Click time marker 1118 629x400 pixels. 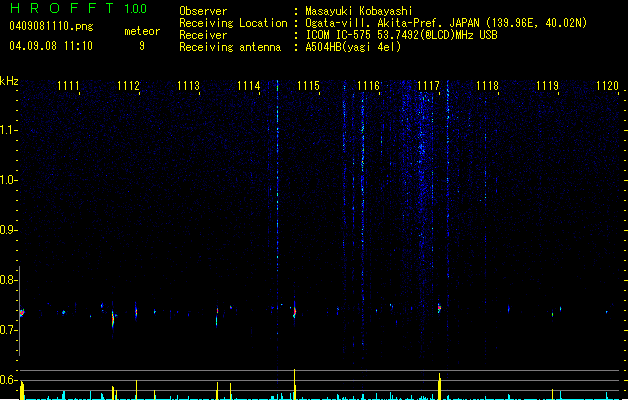pyautogui.click(x=487, y=86)
